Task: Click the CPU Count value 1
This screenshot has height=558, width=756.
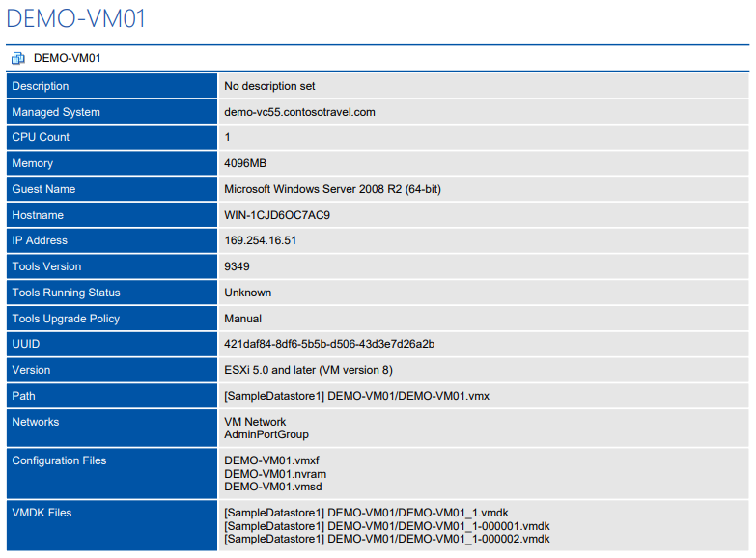Action: (x=227, y=137)
